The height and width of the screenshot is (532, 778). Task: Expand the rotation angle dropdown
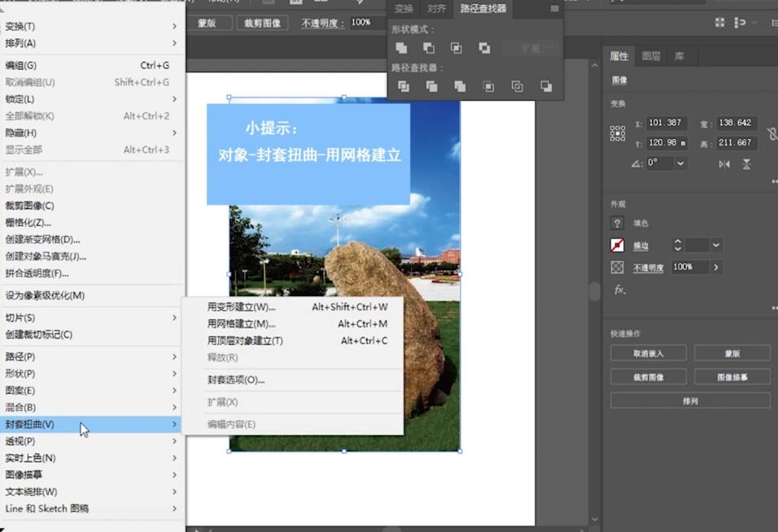click(680, 164)
